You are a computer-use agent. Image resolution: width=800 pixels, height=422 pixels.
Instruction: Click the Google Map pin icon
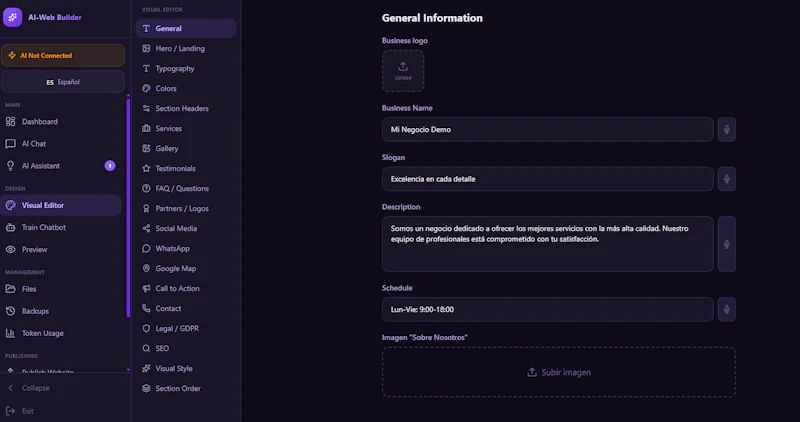pos(146,268)
